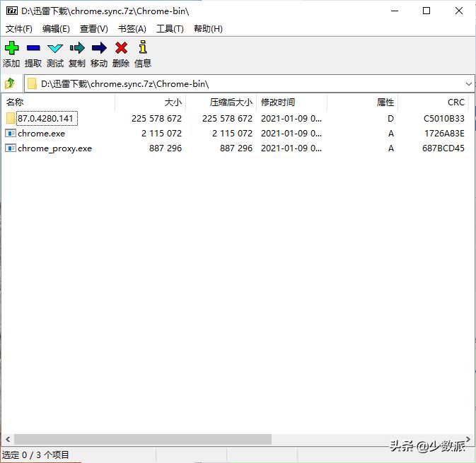476x463 pixels.
Task: Click the 7z app icon in title bar
Action: click(12, 11)
